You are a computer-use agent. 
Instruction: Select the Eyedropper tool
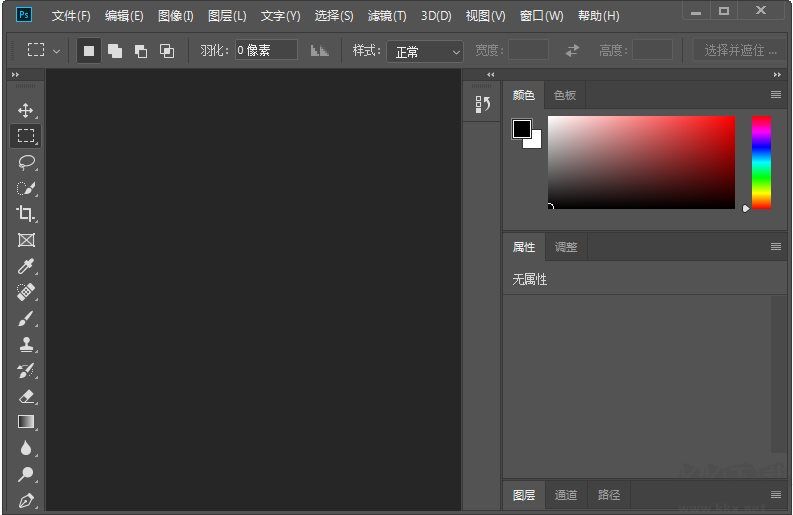coord(26,266)
